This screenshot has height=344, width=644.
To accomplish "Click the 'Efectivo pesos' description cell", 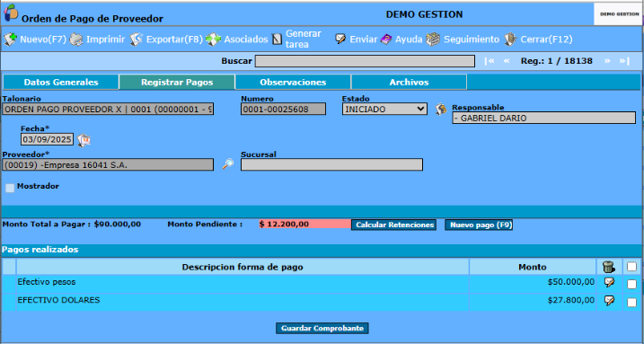I will click(243, 284).
